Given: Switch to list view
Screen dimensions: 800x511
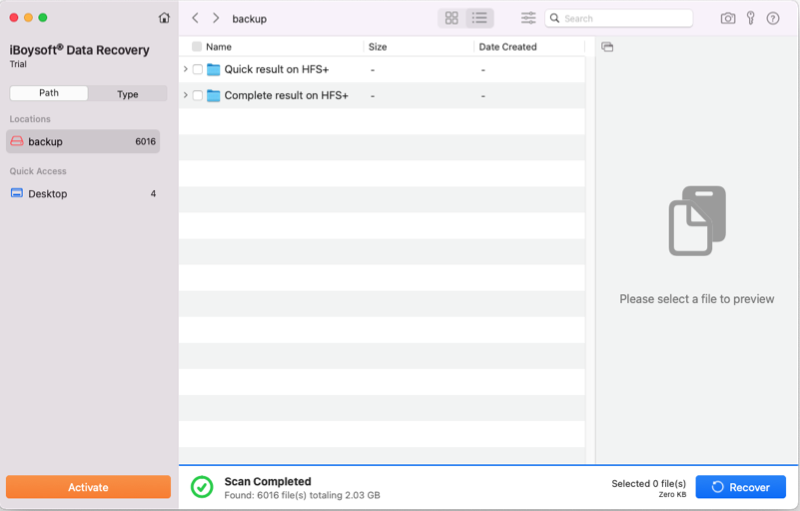Looking at the screenshot, I should pos(479,18).
